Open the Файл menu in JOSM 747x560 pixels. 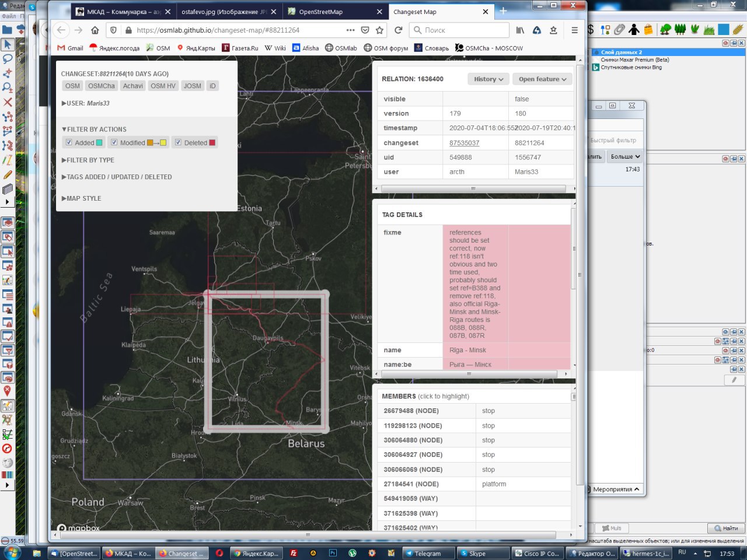tap(9, 16)
